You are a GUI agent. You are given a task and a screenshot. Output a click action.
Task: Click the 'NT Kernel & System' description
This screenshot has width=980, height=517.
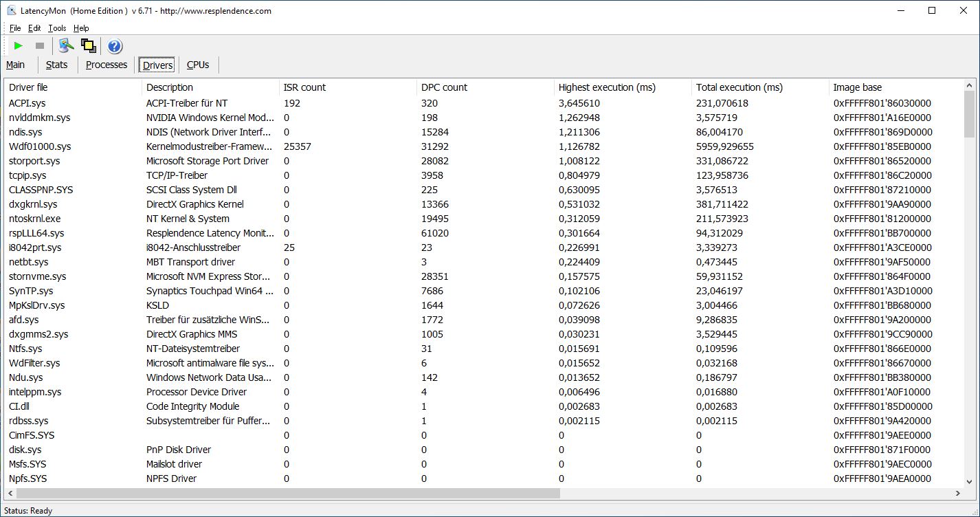[188, 219]
